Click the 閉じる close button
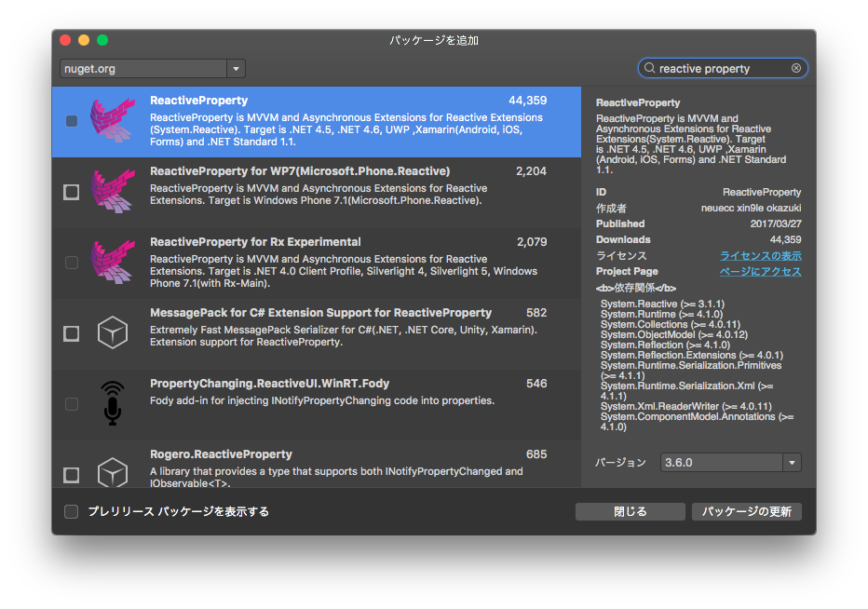 click(x=630, y=511)
